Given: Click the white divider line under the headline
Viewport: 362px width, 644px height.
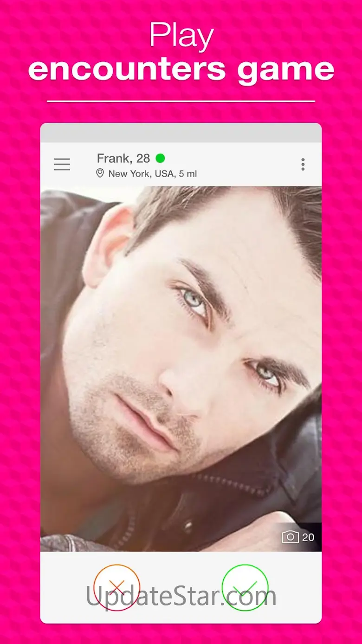Looking at the screenshot, I should 181,101.
